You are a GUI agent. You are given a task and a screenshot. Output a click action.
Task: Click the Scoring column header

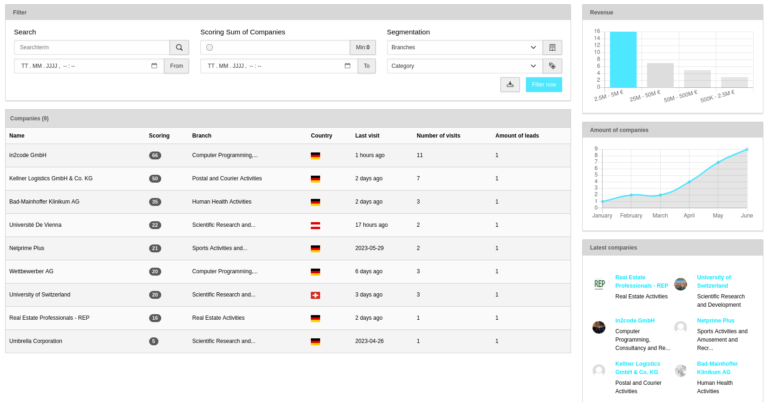tap(159, 136)
